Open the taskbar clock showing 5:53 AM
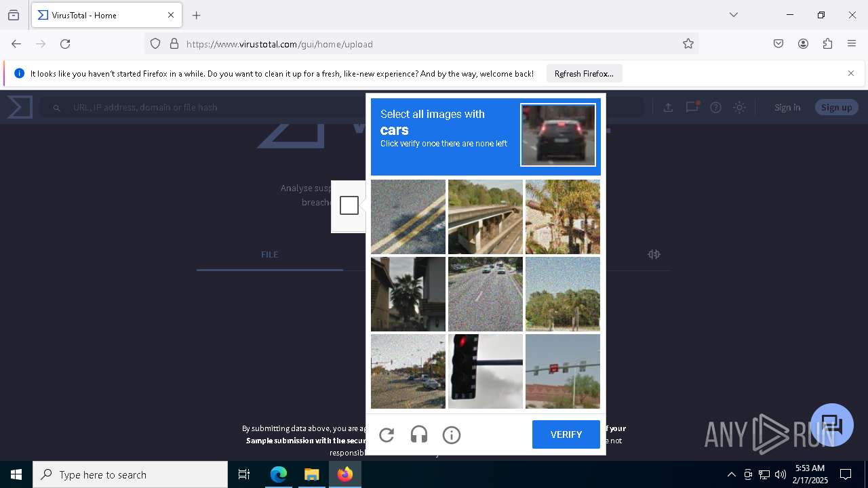 [810, 474]
